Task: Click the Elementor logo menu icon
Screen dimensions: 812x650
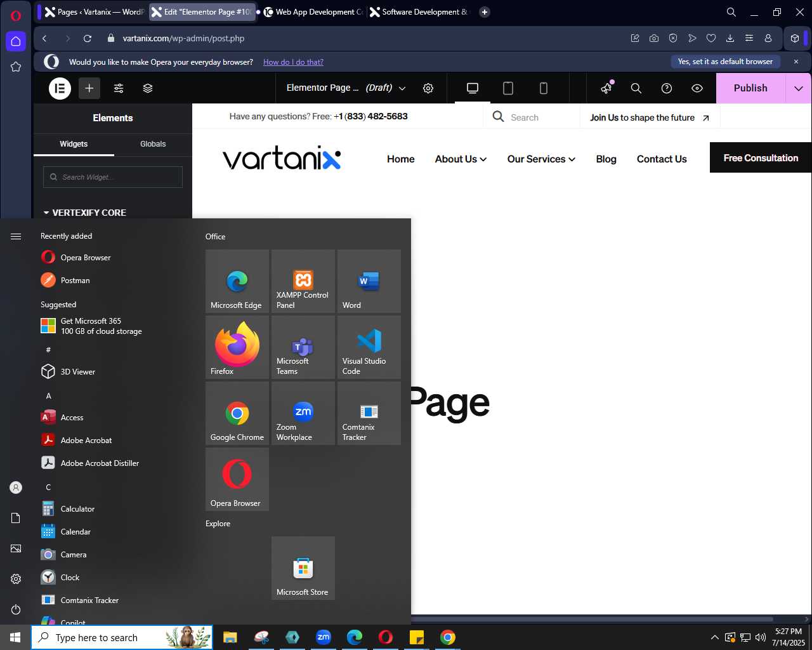Action: coord(60,88)
